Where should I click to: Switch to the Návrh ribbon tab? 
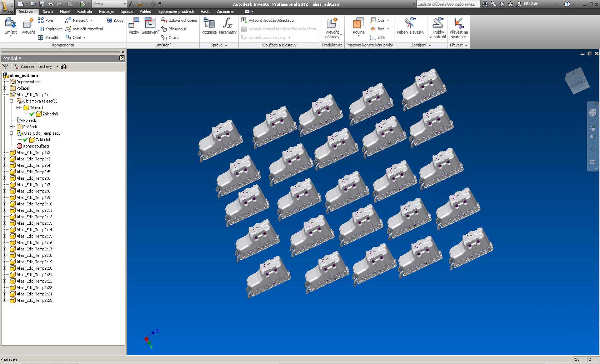click(x=47, y=11)
